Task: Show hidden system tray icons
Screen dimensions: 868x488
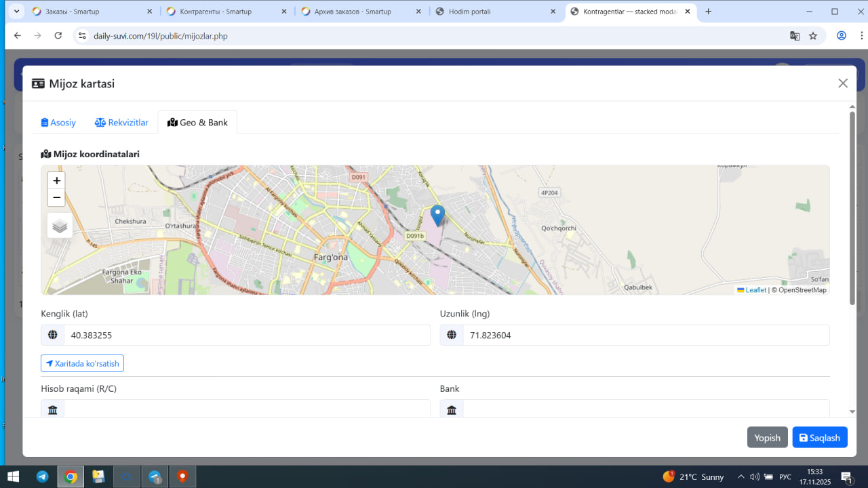Action: click(741, 476)
